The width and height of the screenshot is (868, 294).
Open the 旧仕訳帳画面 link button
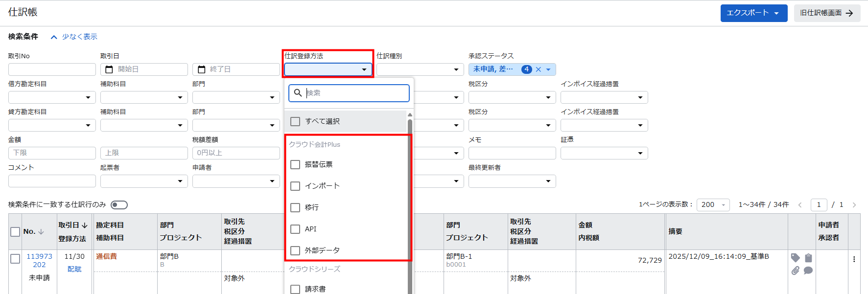pos(826,13)
